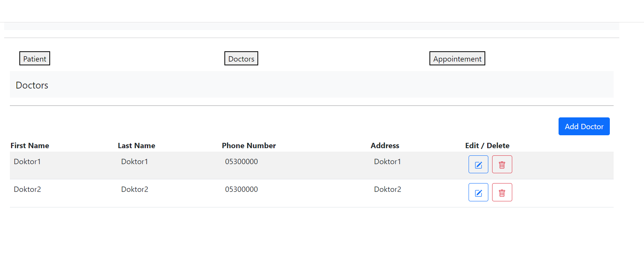Click the Doktor2 address cell

[387, 189]
